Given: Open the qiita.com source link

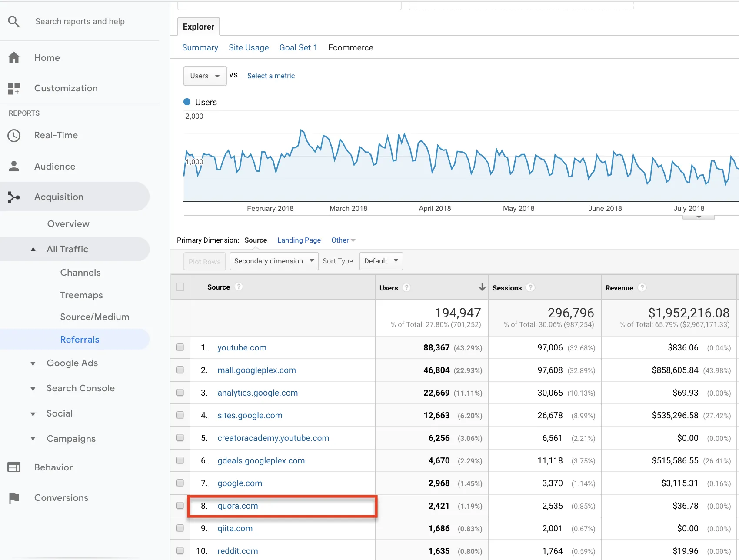Looking at the screenshot, I should point(235,528).
